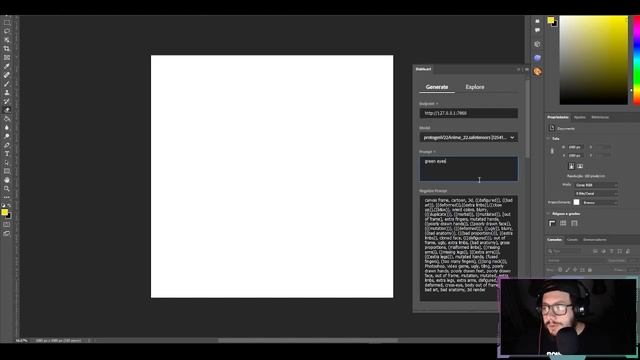Toggle lock transparent pixels in layers panel
The width and height of the screenshot is (640, 360).
point(560,270)
